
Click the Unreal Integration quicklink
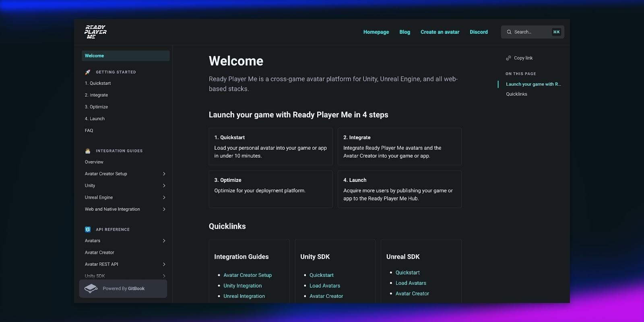coord(244,296)
